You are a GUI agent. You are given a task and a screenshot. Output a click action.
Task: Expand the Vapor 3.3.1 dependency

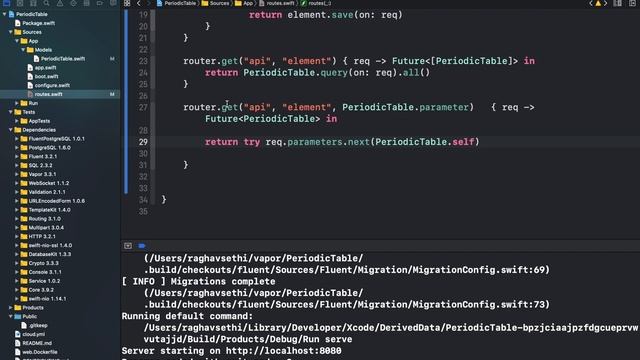[17, 174]
